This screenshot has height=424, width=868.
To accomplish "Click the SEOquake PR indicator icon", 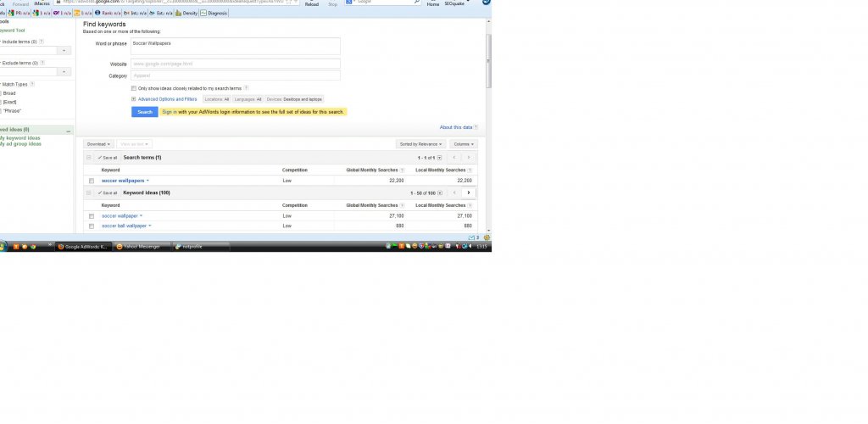I will (x=11, y=13).
